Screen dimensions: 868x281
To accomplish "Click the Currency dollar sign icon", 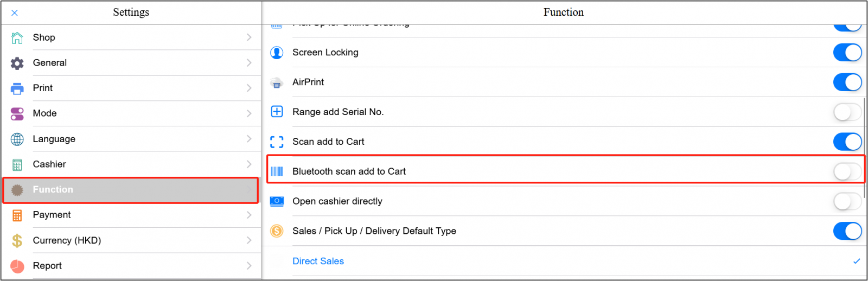I will pos(17,240).
